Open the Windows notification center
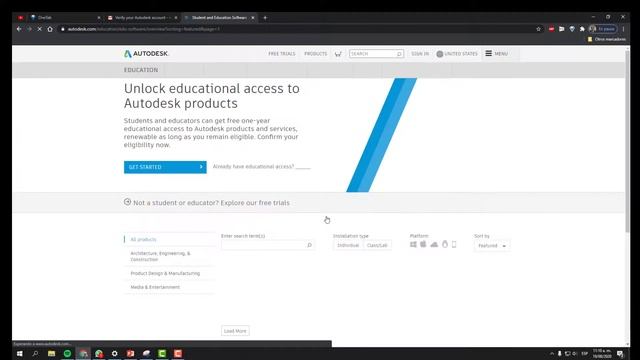The image size is (640, 360). (620, 353)
